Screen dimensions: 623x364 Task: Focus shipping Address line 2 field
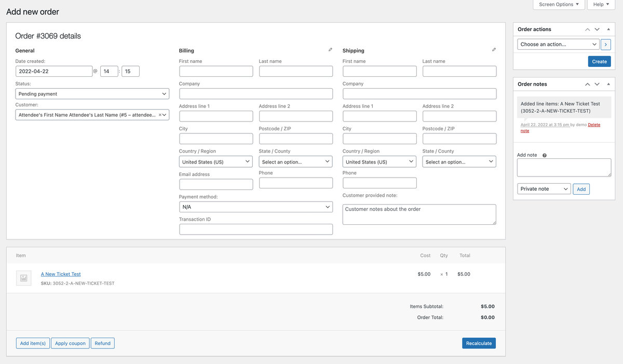coord(459,116)
